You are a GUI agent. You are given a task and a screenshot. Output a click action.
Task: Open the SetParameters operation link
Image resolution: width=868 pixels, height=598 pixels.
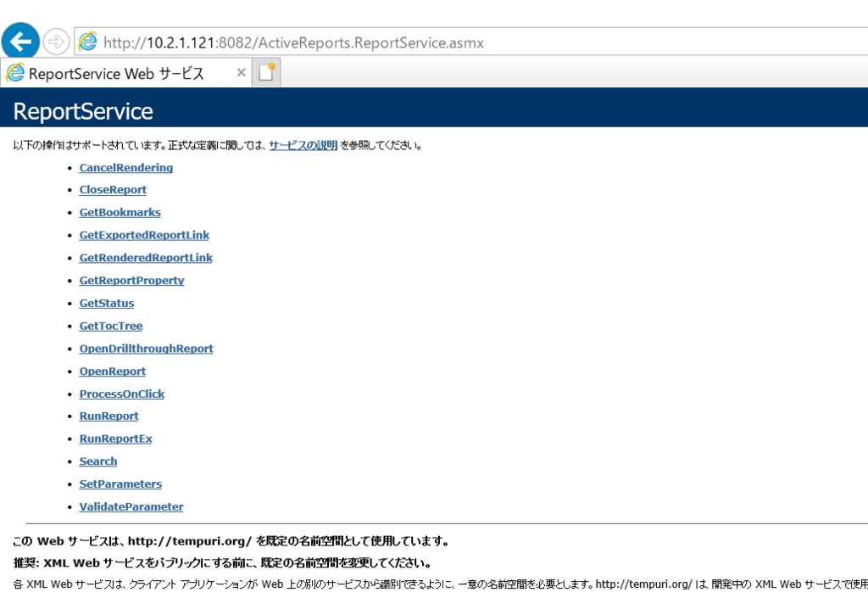(120, 484)
